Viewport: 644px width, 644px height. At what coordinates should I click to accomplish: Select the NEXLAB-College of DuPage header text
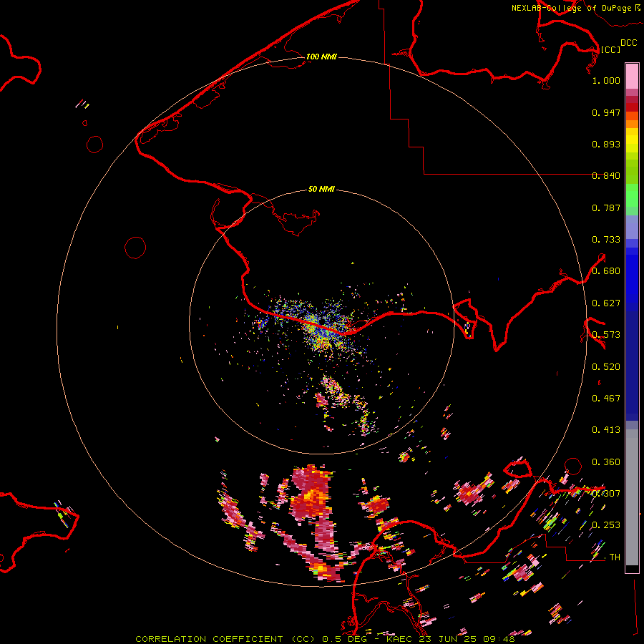pos(571,8)
